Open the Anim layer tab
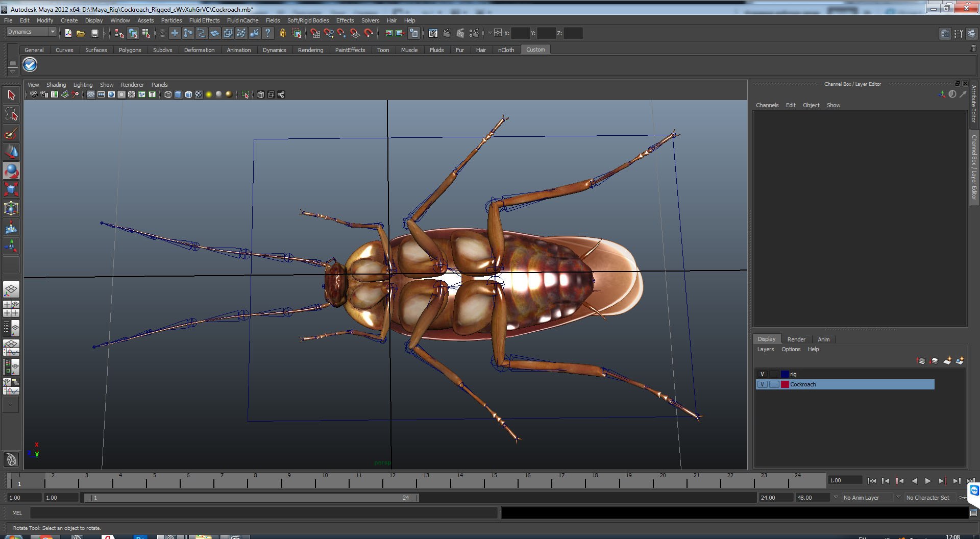 click(x=823, y=339)
